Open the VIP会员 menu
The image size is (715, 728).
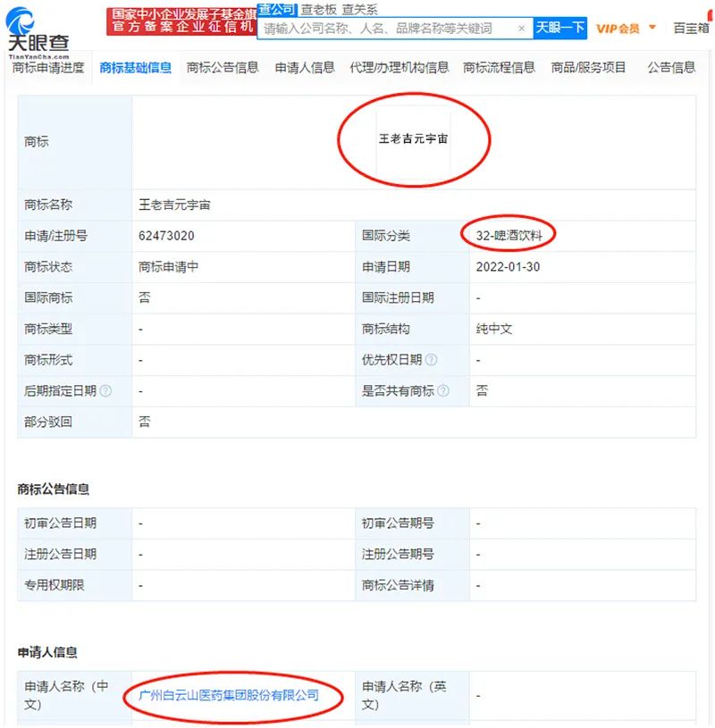point(618,29)
